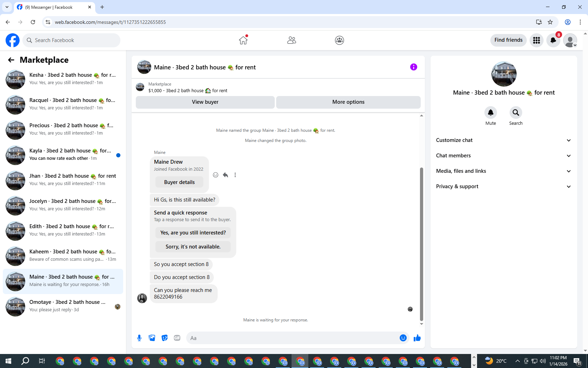
Task: Open the Windows notification center
Action: 577,361
